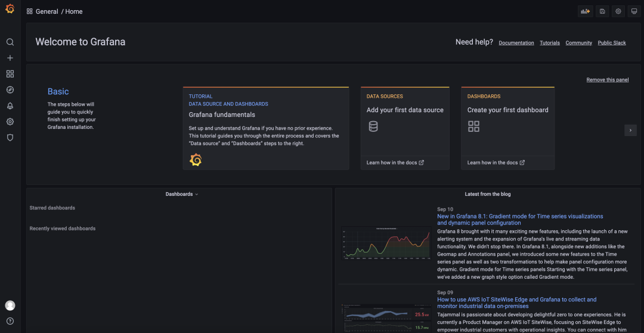Viewport: 644px width, 333px height.
Task: Click the Create plus icon in sidebar
Action: click(x=10, y=58)
